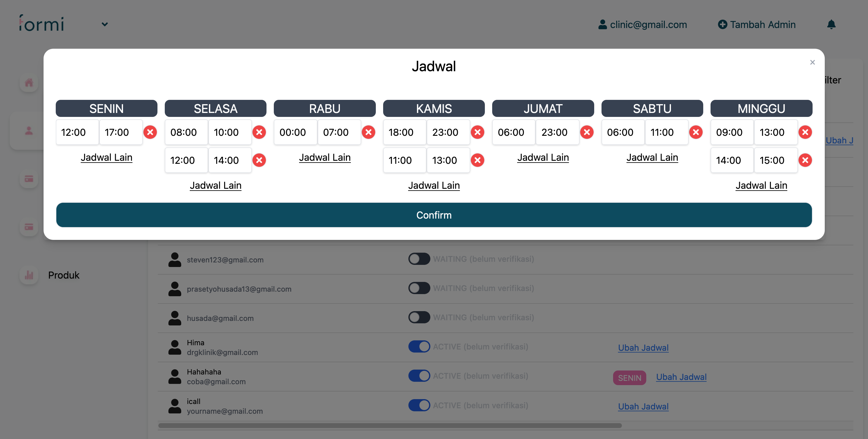The width and height of the screenshot is (868, 439).
Task: Remove Rabu 00:00–07:00 schedule entry
Action: [368, 132]
